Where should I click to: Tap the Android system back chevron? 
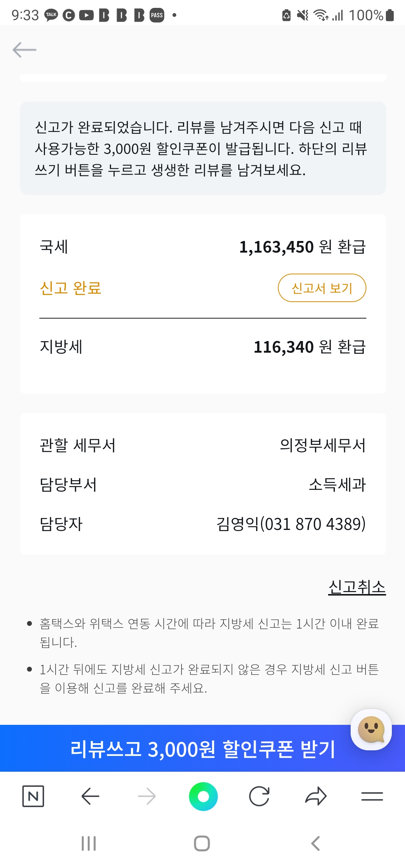(315, 843)
